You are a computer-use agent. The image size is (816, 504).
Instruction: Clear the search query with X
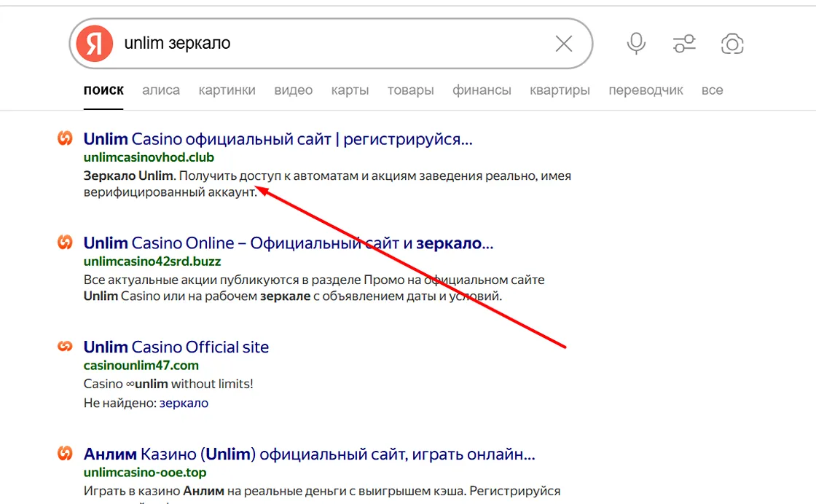(564, 44)
